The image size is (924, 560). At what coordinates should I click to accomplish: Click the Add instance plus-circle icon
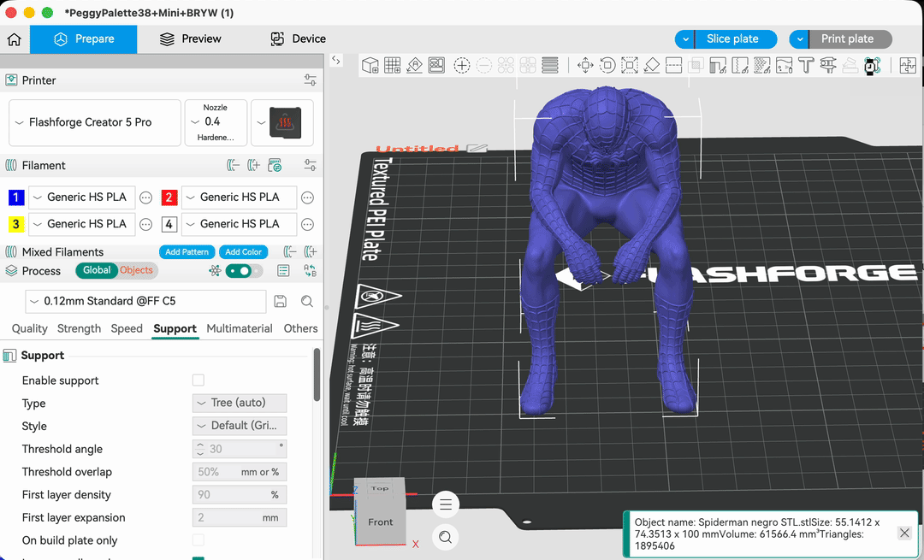pyautogui.click(x=461, y=65)
